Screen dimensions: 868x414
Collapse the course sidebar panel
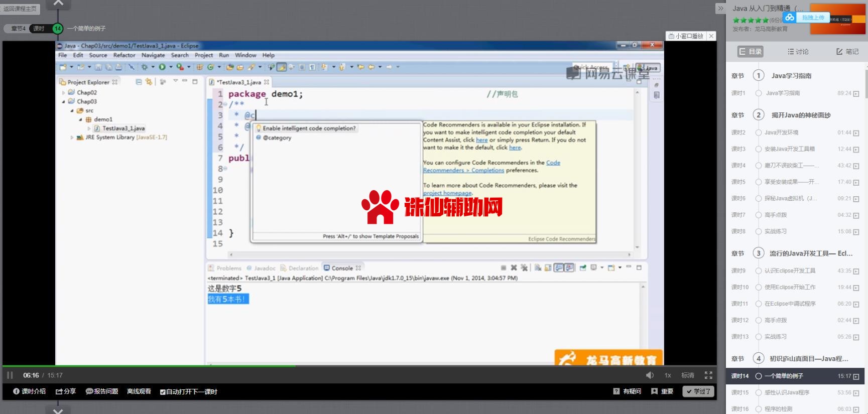pos(720,9)
